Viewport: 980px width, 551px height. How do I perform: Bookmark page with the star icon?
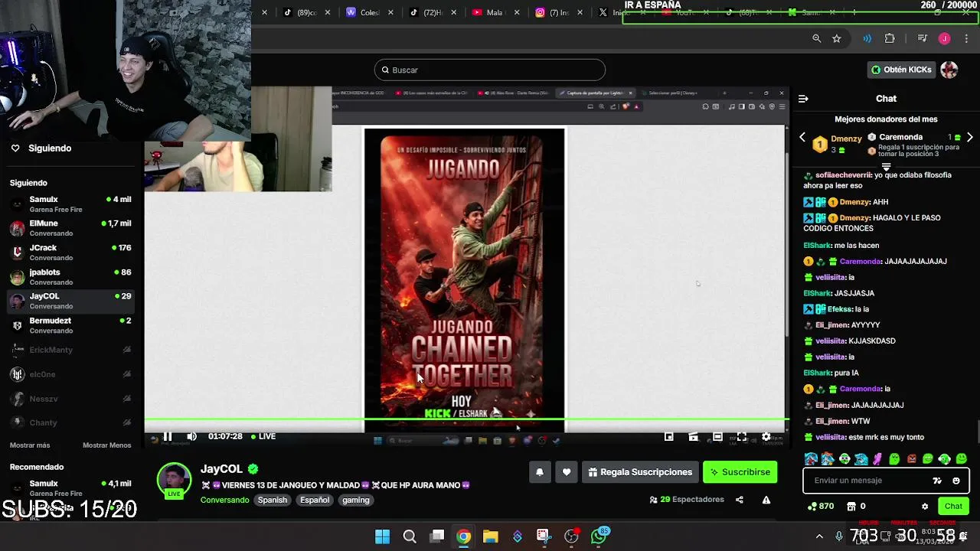[x=837, y=38]
